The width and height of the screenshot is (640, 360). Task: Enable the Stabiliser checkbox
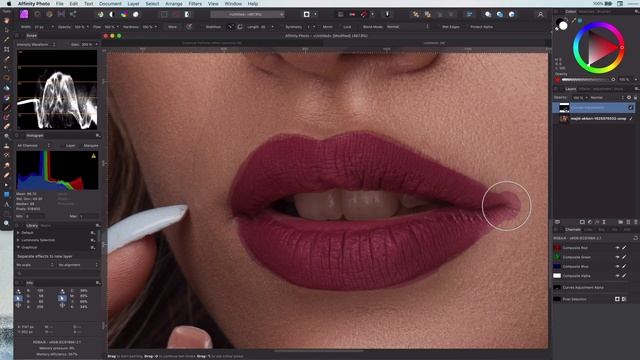[x=202, y=27]
